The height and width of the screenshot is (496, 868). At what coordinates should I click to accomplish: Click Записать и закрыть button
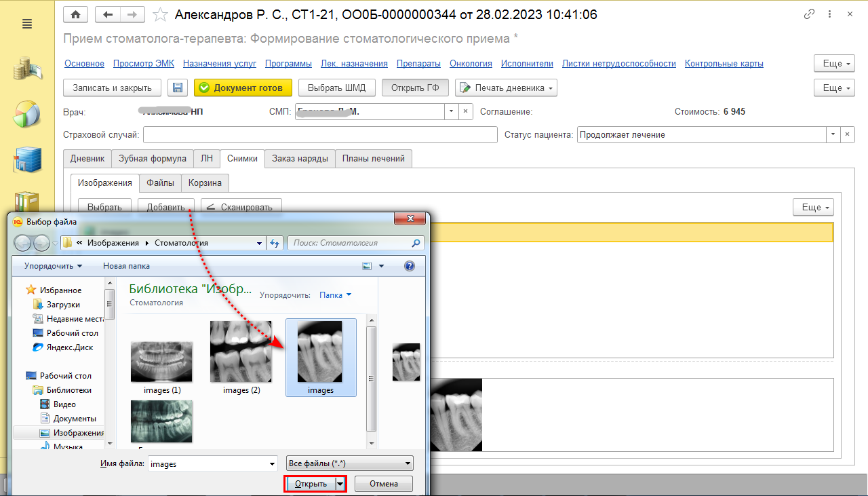coord(113,88)
